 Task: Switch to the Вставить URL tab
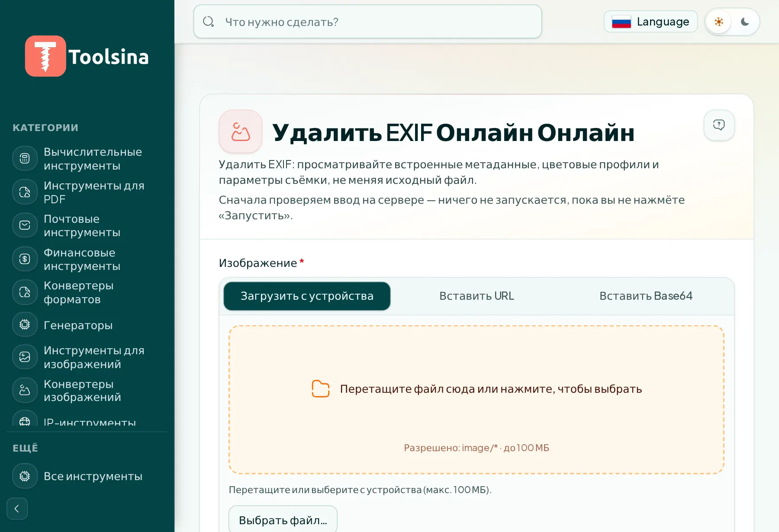pyautogui.click(x=476, y=296)
